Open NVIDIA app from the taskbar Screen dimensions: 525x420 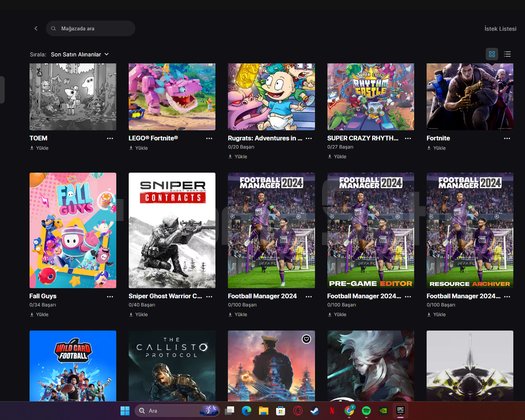(x=383, y=411)
